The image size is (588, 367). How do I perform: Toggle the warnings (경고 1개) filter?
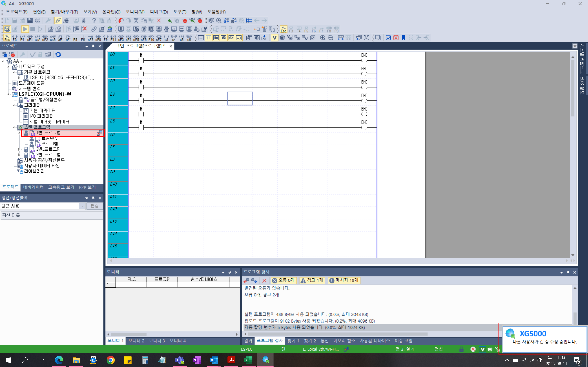tap(312, 281)
